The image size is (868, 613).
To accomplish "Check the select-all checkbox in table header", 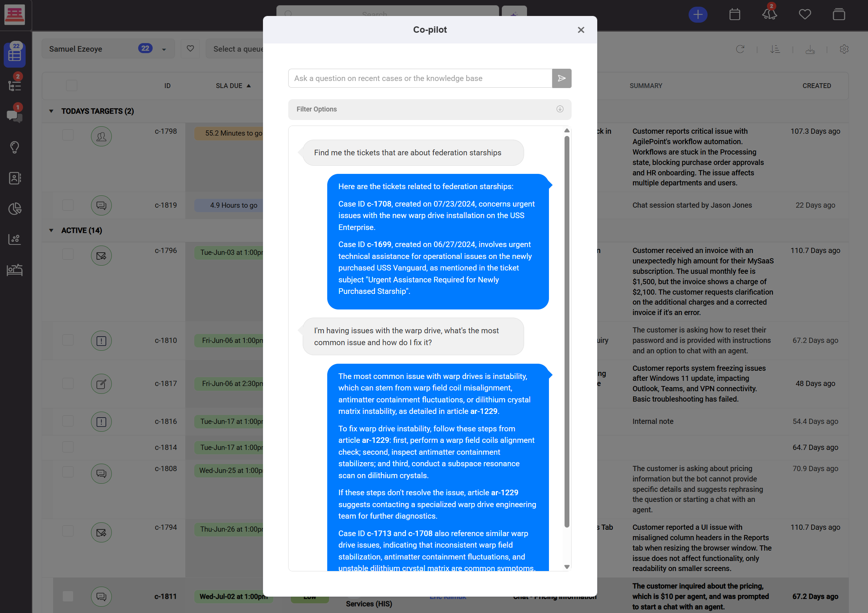I will tap(71, 85).
